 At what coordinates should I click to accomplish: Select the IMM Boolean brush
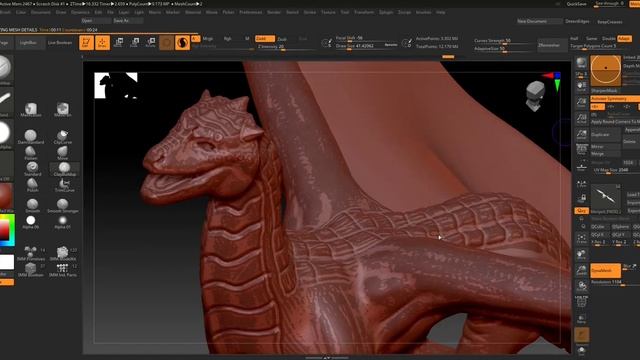point(31,270)
